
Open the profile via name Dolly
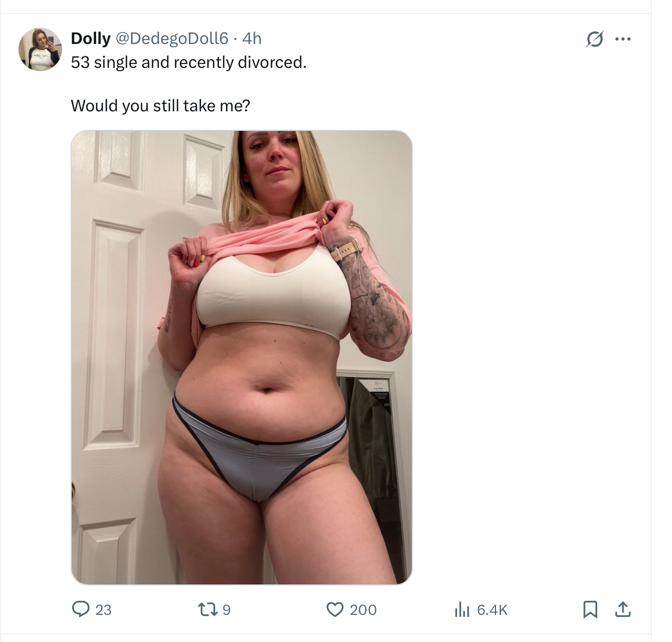click(x=91, y=39)
